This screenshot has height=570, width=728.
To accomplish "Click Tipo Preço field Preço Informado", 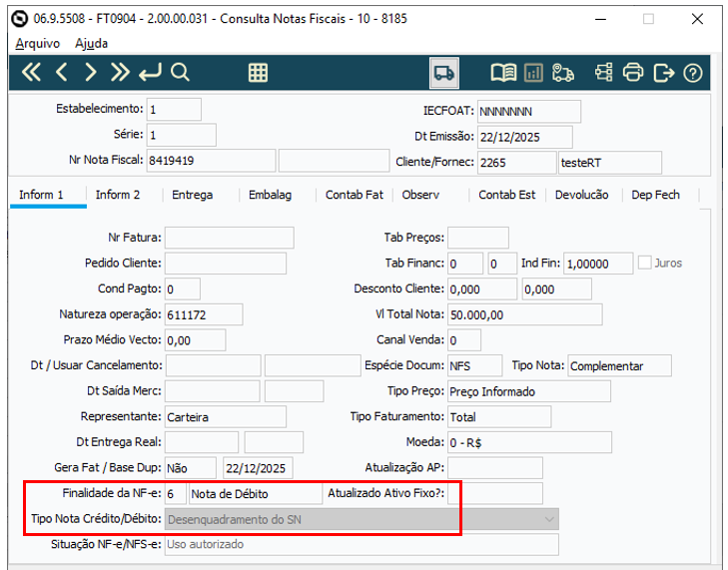I will pyautogui.click(x=529, y=391).
